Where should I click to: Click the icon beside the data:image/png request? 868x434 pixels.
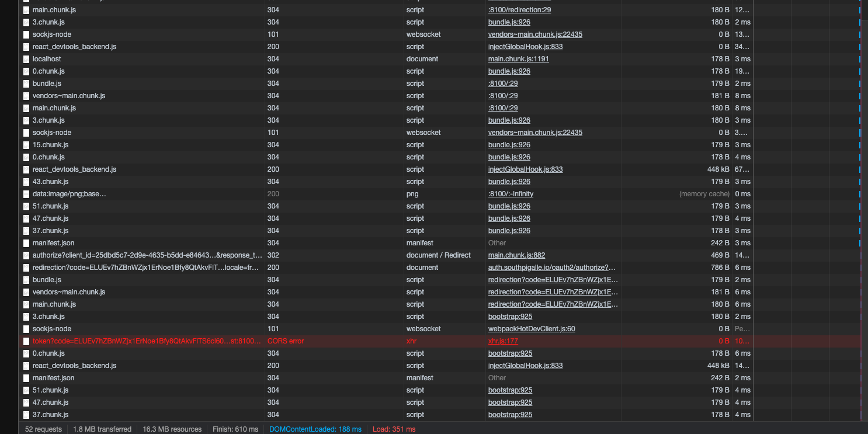tap(26, 194)
